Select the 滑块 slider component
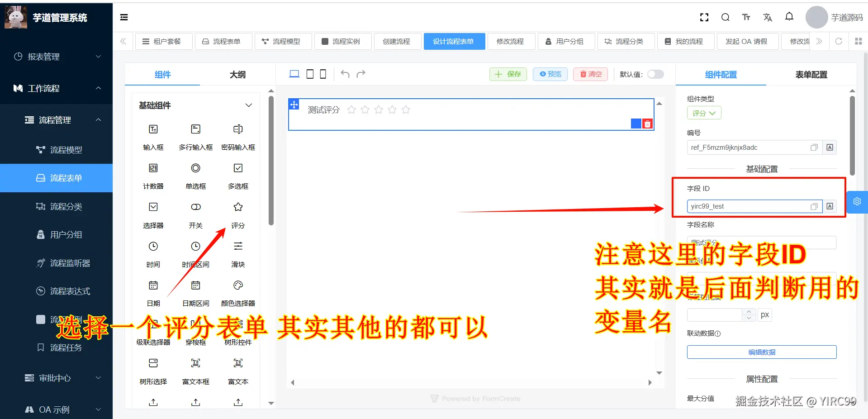This screenshot has width=868, height=419. [x=237, y=253]
